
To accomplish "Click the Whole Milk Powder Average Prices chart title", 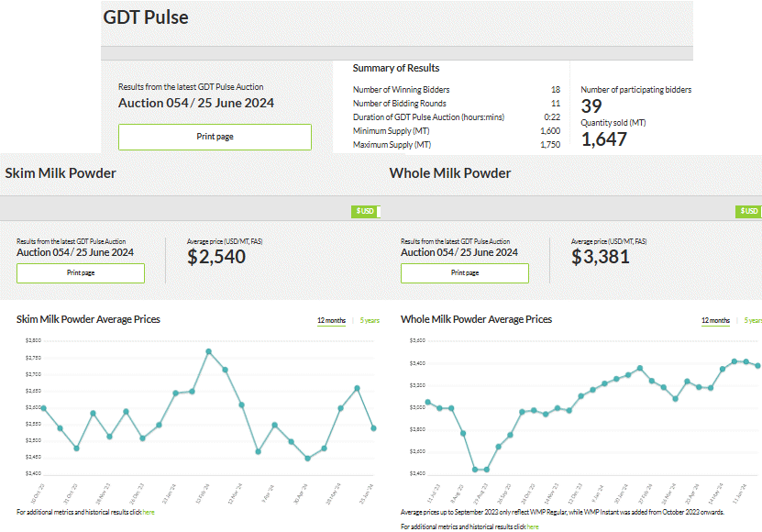I will [x=476, y=319].
